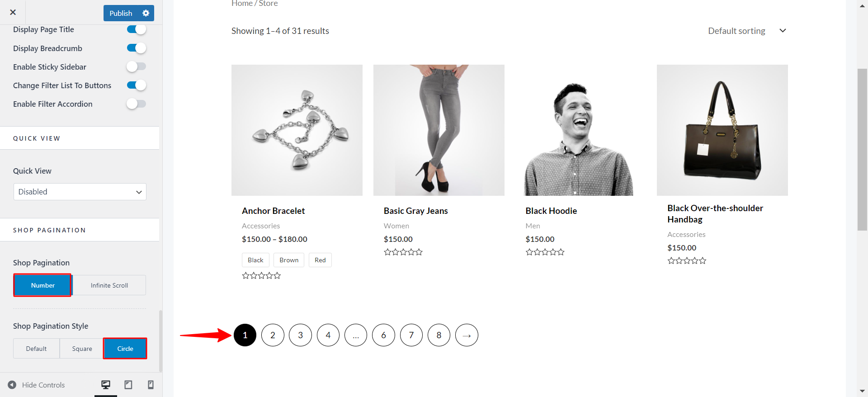Disable the Display Breadcrumb toggle
868x397 pixels.
click(x=137, y=48)
